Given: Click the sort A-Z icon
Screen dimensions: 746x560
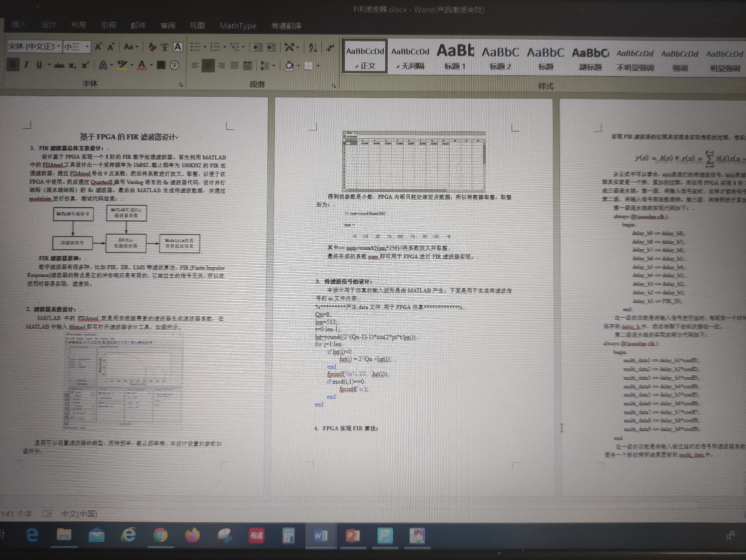Looking at the screenshot, I should [x=313, y=48].
